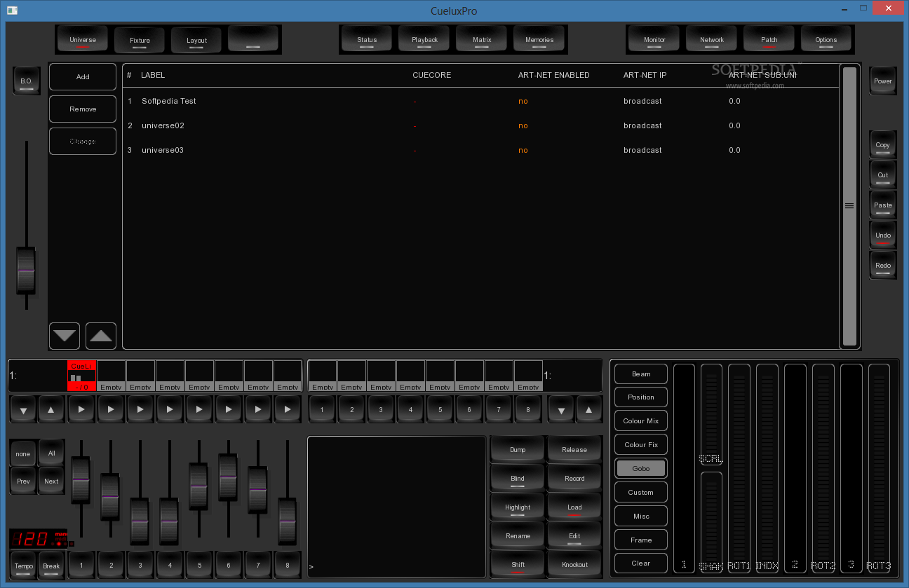Add a new universe

click(x=83, y=76)
